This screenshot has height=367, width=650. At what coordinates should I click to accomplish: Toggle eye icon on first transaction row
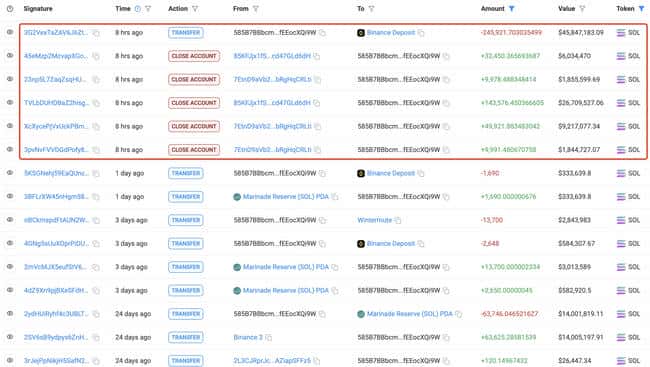10,32
